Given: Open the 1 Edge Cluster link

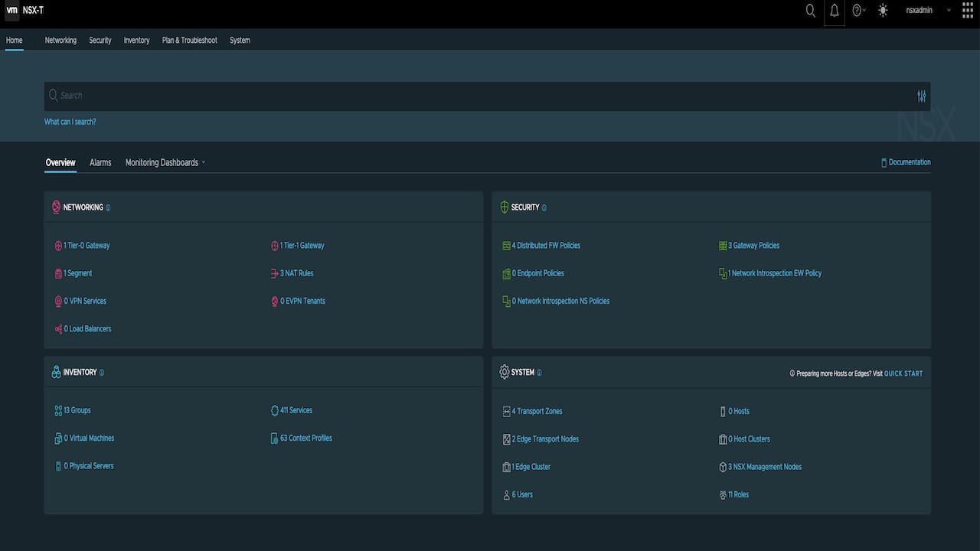Looking at the screenshot, I should tap(531, 467).
